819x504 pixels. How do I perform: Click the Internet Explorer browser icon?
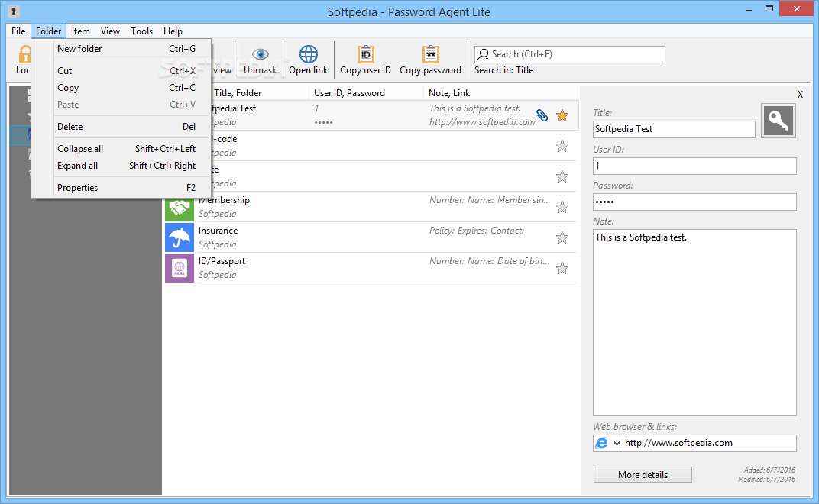[602, 443]
